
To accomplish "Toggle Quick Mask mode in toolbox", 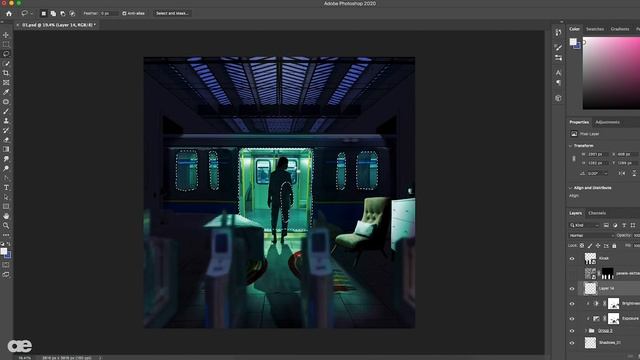I will pyautogui.click(x=6, y=265).
